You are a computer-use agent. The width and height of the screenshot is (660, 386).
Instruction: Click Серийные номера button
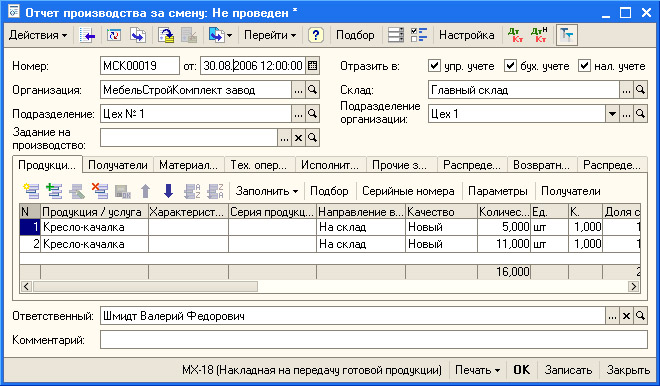tap(408, 191)
